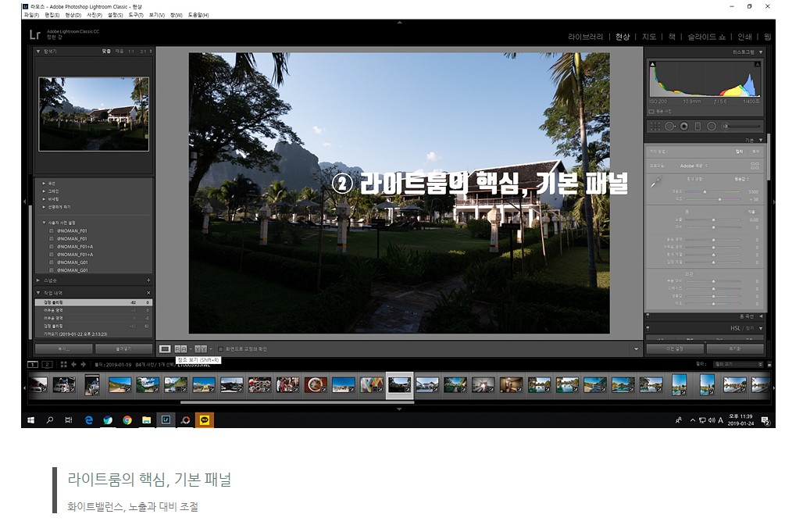The image size is (810, 532).
Task: Click the Navigator preview image
Action: [x=94, y=114]
